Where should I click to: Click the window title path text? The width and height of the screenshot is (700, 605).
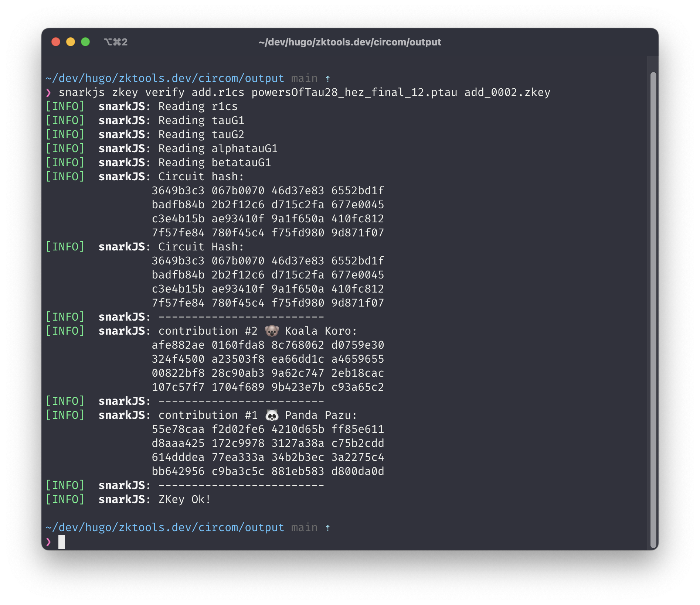point(350,42)
